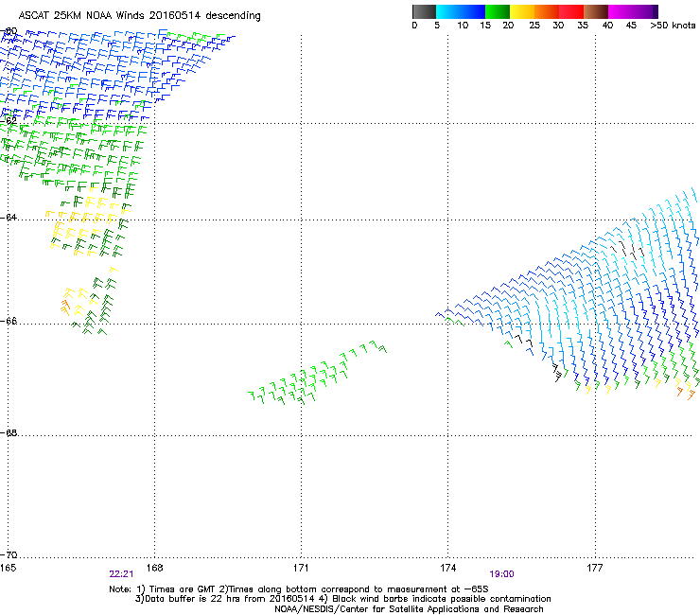Click longitude label 174

click(447, 568)
